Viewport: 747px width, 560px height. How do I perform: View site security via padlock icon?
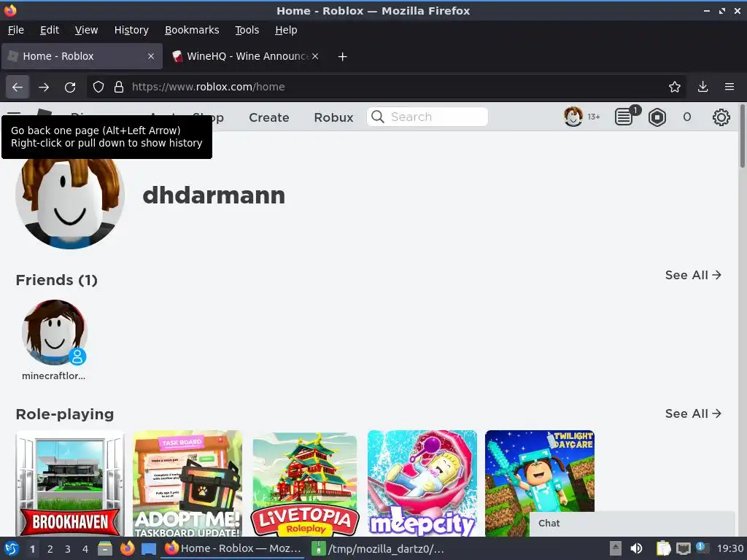pos(119,87)
